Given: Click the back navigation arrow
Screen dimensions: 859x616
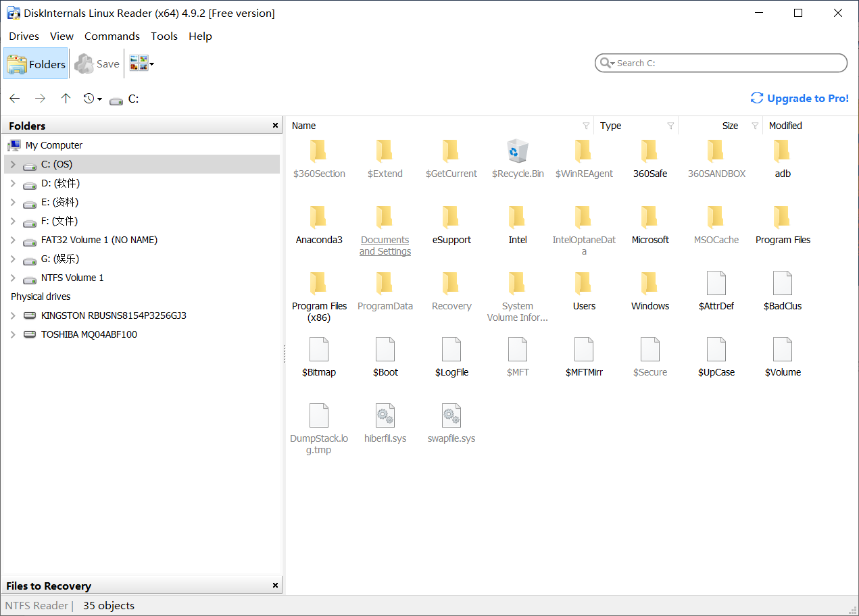Looking at the screenshot, I should point(15,99).
